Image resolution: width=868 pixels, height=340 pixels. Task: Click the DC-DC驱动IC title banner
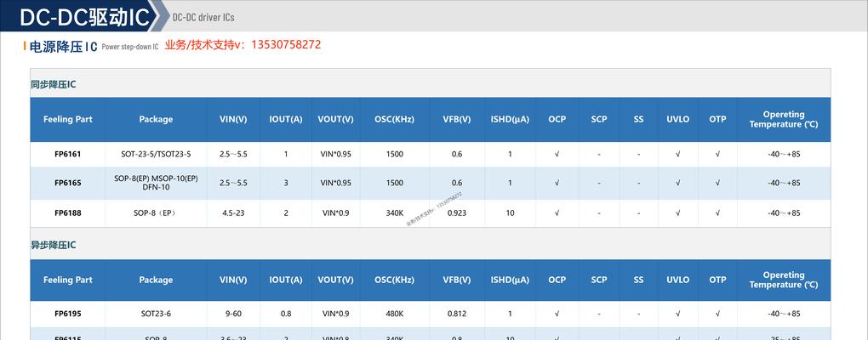coord(85,17)
